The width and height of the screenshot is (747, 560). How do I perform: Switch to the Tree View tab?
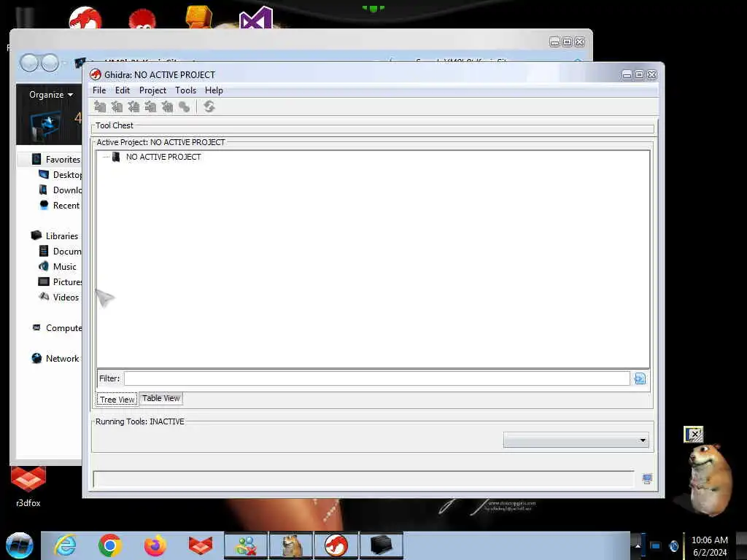(117, 400)
